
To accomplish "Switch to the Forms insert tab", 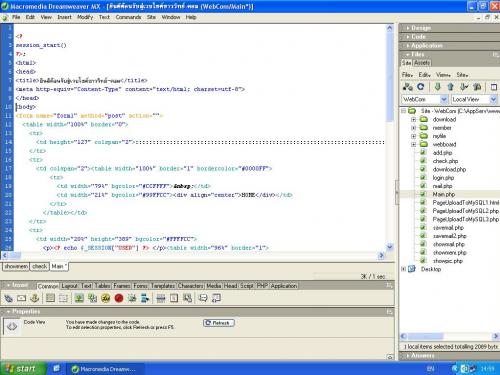I will coord(140,286).
